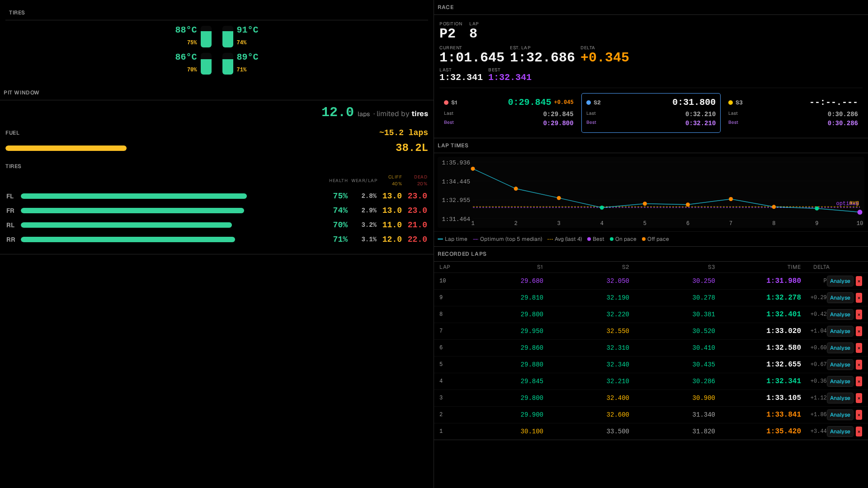This screenshot has width=868, height=488.
Task: Remove lap 7 using red x
Action: [859, 331]
